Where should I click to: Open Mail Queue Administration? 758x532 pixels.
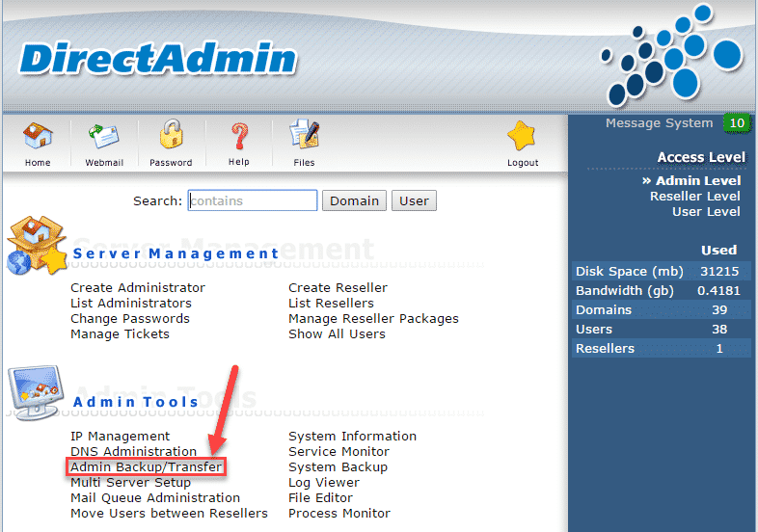click(x=155, y=498)
